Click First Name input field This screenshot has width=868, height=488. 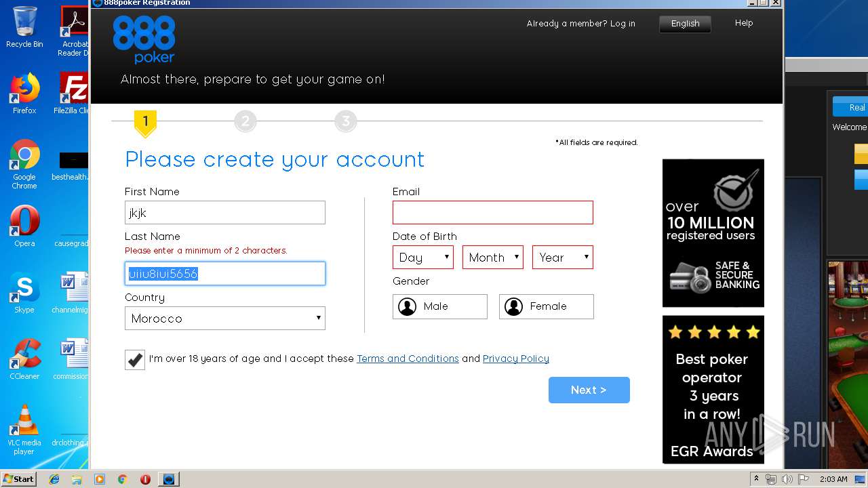point(225,213)
